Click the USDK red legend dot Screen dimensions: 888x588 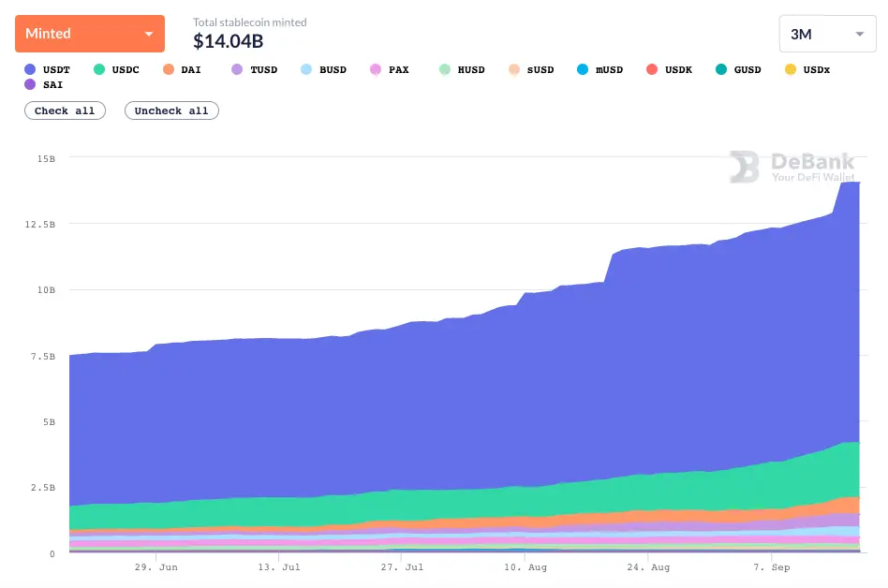652,69
